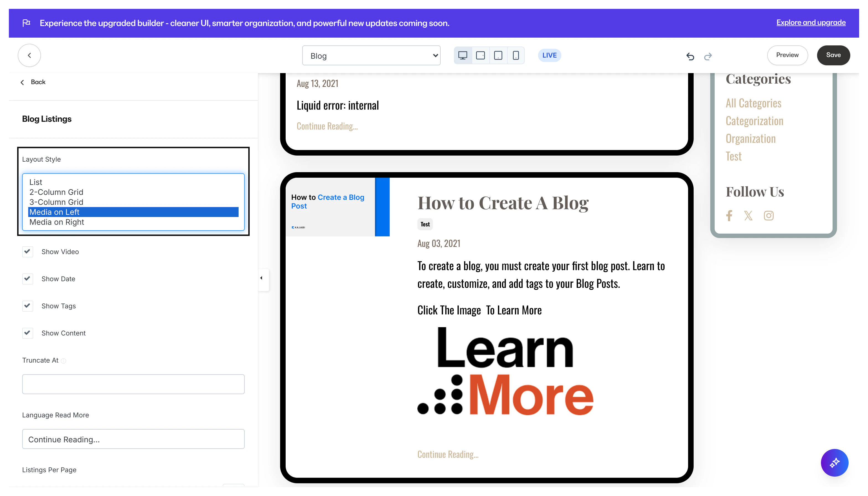
Task: Collapse the sidebar panel with the arrow handle
Action: 262,278
